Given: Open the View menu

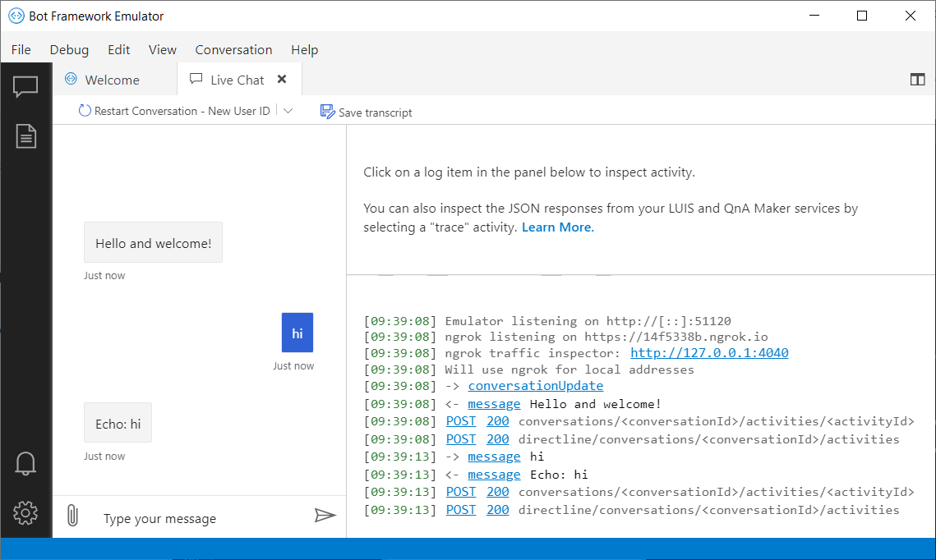Looking at the screenshot, I should (163, 49).
